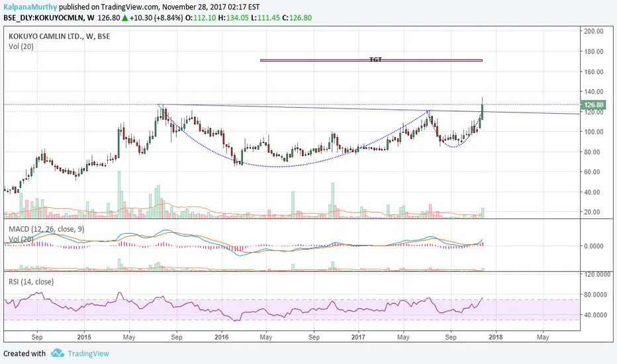Click the 2017 time axis label
The width and height of the screenshot is (617, 364).
[x=358, y=338]
